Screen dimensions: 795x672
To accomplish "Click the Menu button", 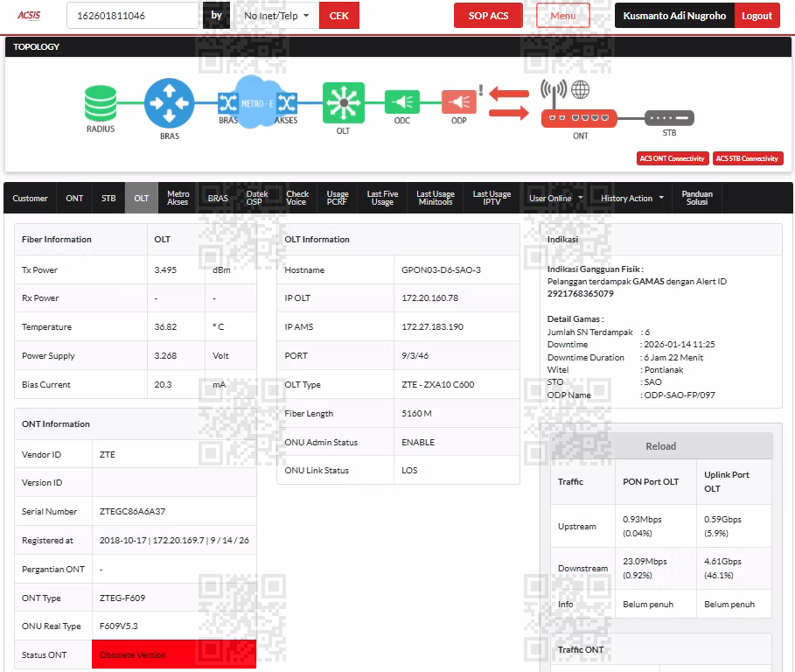I will 562,16.
